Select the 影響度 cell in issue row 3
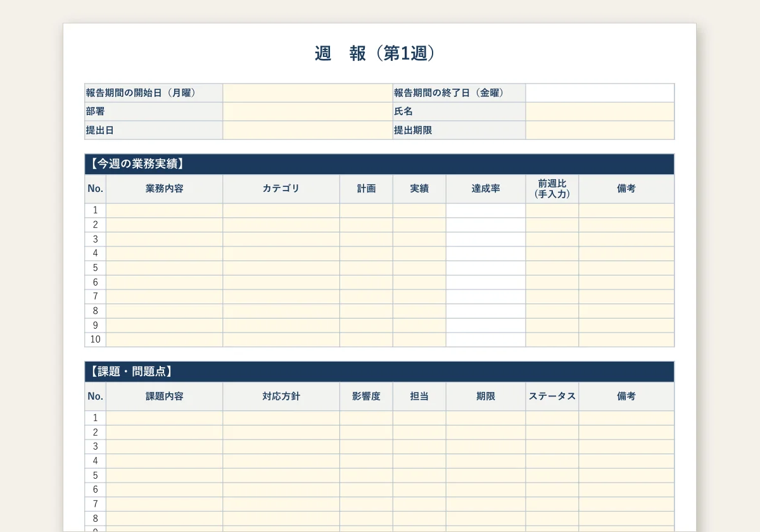Image resolution: width=760 pixels, height=532 pixels. point(366,446)
